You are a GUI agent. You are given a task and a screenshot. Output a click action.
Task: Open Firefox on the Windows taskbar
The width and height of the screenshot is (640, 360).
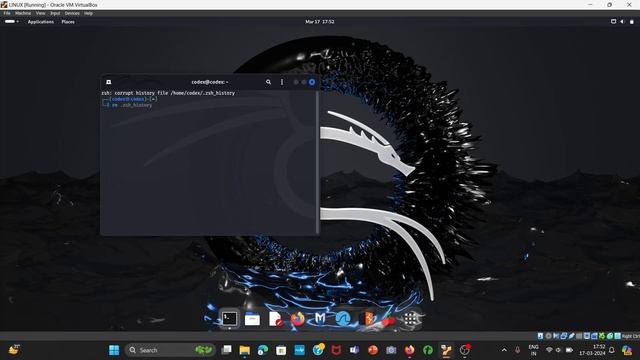(x=409, y=350)
